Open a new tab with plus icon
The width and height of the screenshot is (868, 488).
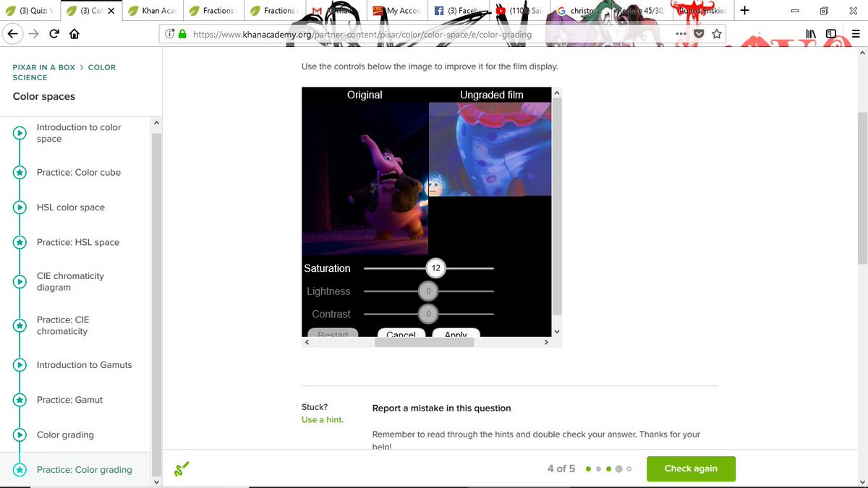[745, 11]
